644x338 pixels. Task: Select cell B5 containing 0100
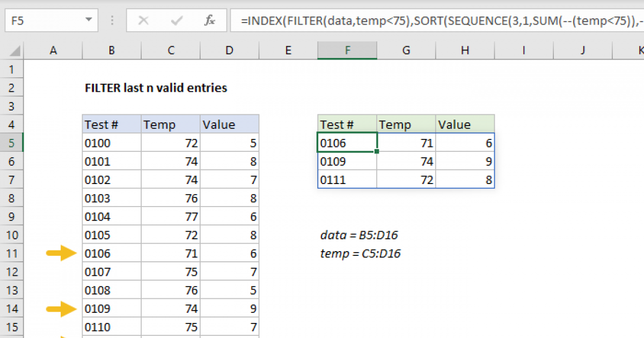111,143
